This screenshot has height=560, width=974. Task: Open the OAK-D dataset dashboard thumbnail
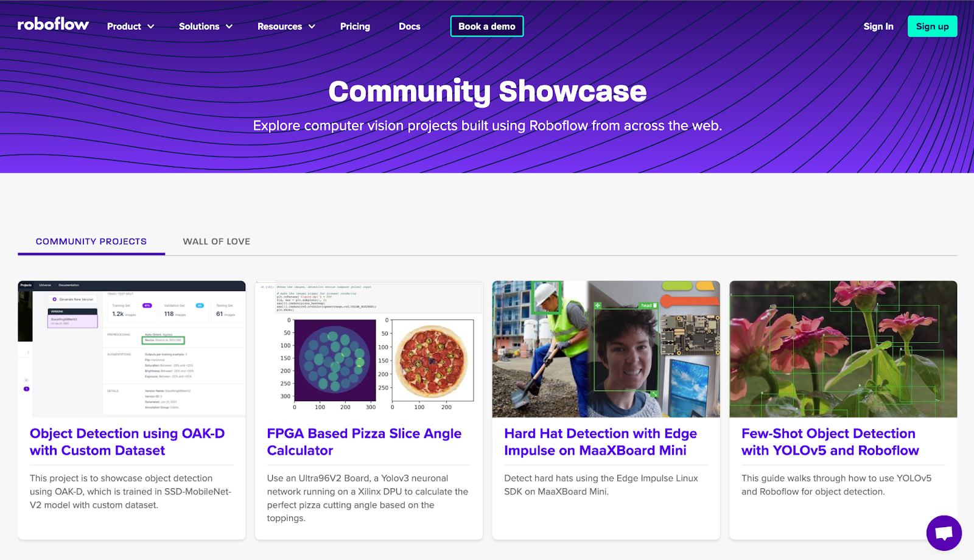[131, 349]
